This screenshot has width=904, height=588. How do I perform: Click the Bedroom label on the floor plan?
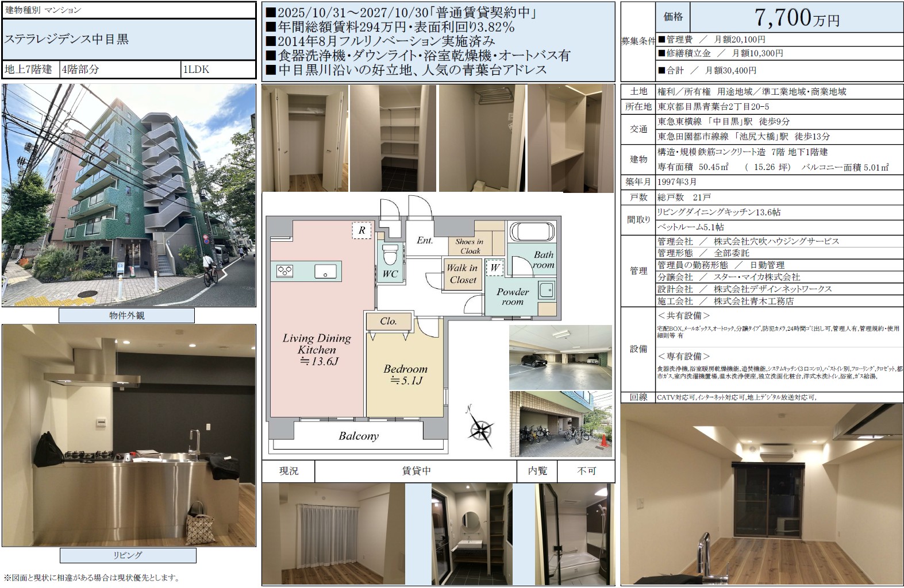pyautogui.click(x=405, y=369)
